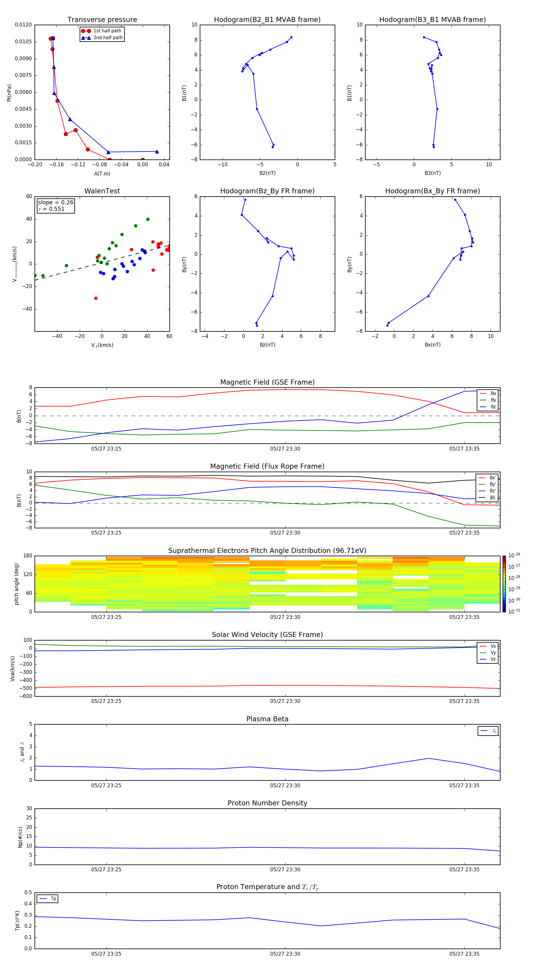535x980 pixels.
Task: Click the 'Bx' legend entry in GSE plot
Action: tap(488, 393)
